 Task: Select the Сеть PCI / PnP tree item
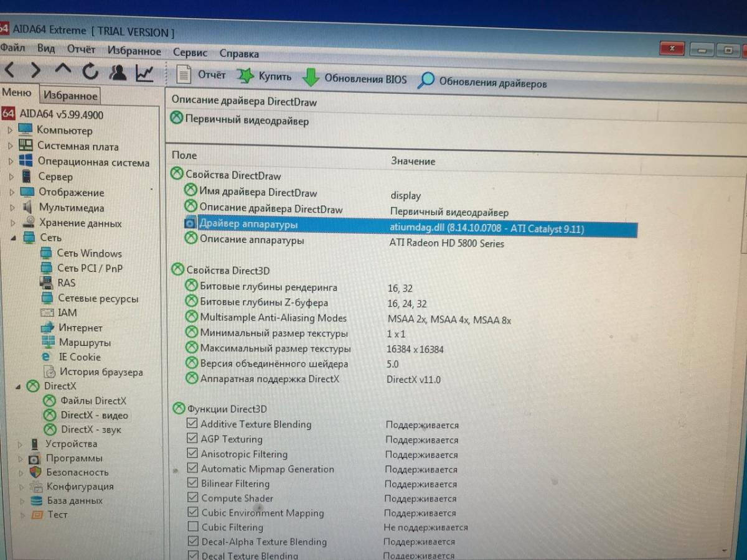pyautogui.click(x=90, y=268)
